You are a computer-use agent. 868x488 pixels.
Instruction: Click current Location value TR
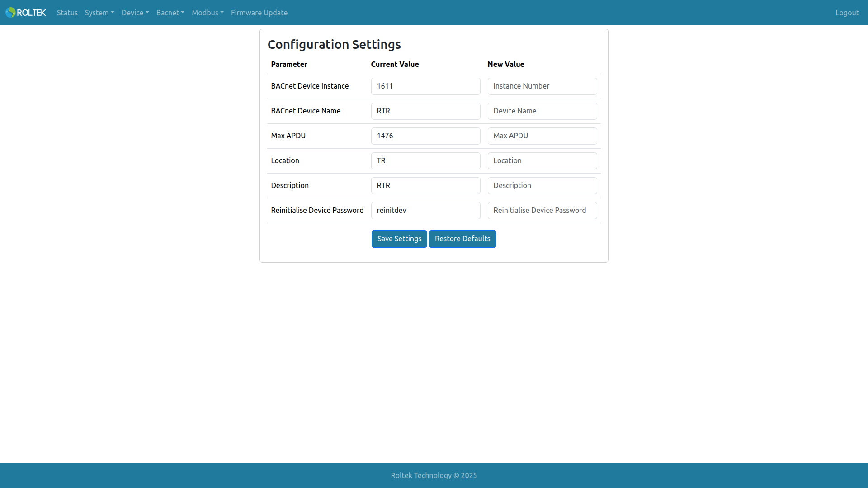[425, 161]
